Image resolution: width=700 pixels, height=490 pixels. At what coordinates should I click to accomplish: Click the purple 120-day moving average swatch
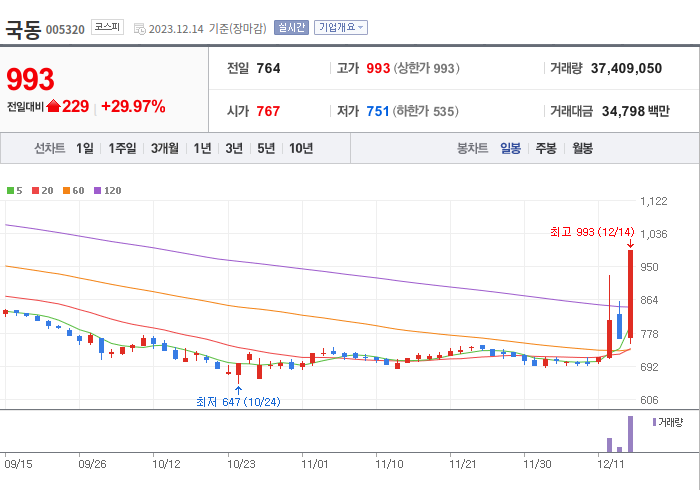click(97, 191)
